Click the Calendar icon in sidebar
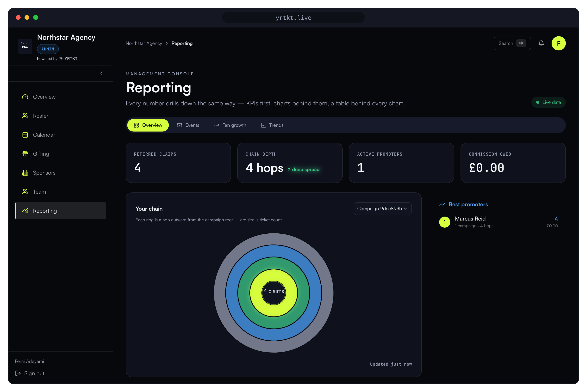The image size is (587, 392). click(x=25, y=135)
